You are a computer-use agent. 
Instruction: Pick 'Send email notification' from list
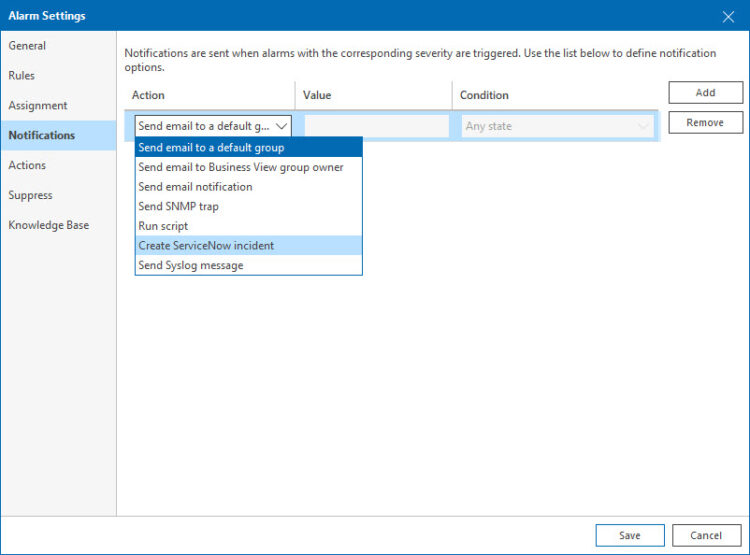click(195, 187)
